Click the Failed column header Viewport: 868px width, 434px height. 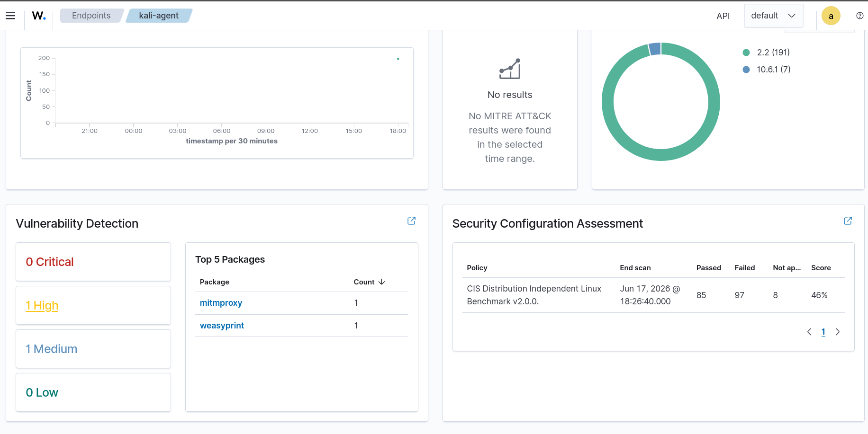tap(745, 267)
